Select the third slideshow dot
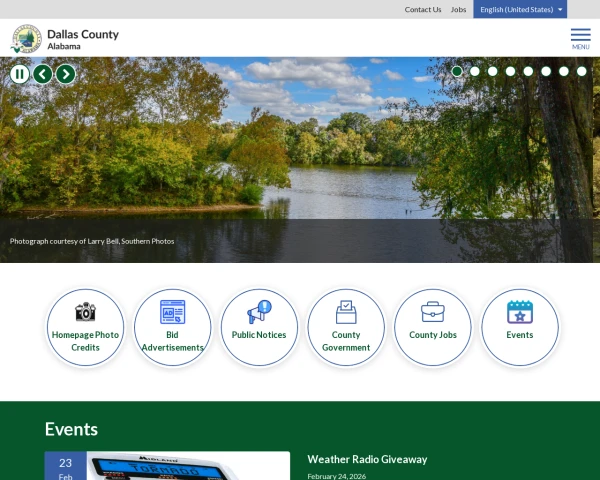The height and width of the screenshot is (480, 600). [492, 71]
